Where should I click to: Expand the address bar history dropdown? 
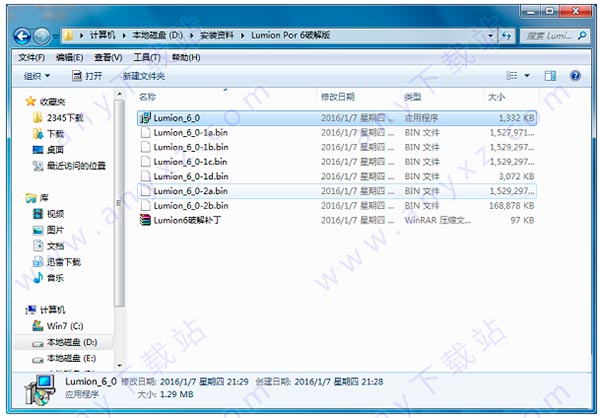click(491, 36)
